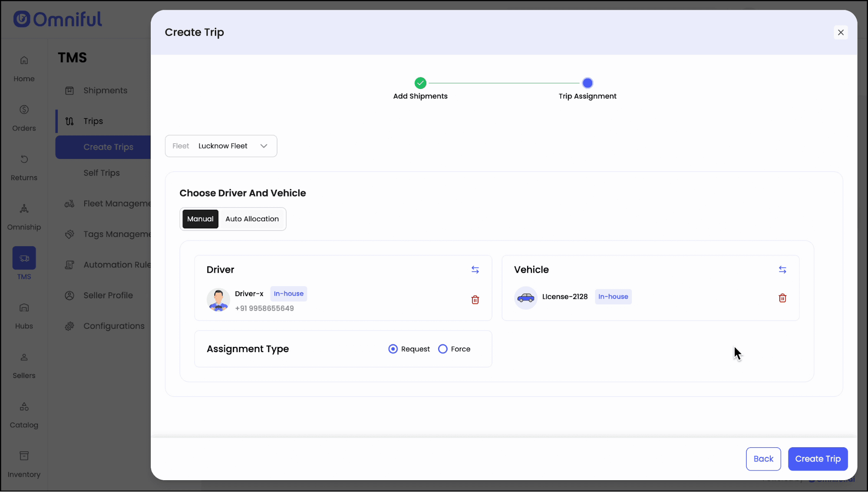Click the Catalog sidebar icon

pos(24,407)
